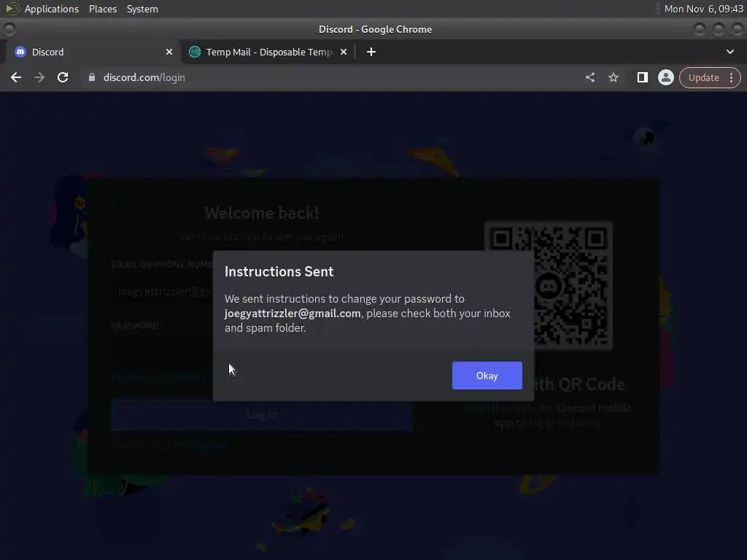Open a new browser tab
Viewport: 747px width, 560px height.
pos(371,52)
